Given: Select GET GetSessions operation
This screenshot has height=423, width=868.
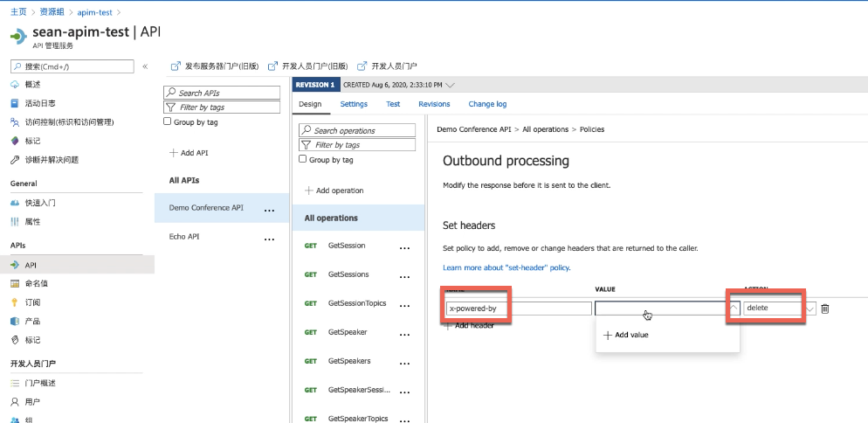Looking at the screenshot, I should (348, 274).
